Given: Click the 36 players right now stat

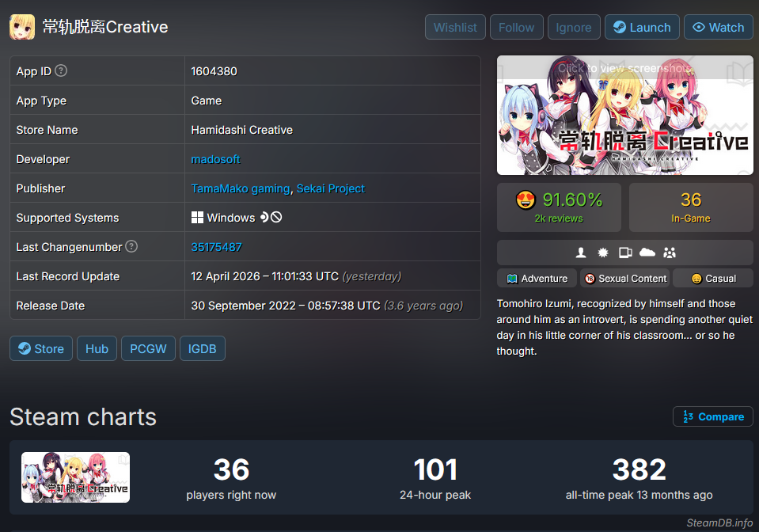Looking at the screenshot, I should click(x=231, y=478).
